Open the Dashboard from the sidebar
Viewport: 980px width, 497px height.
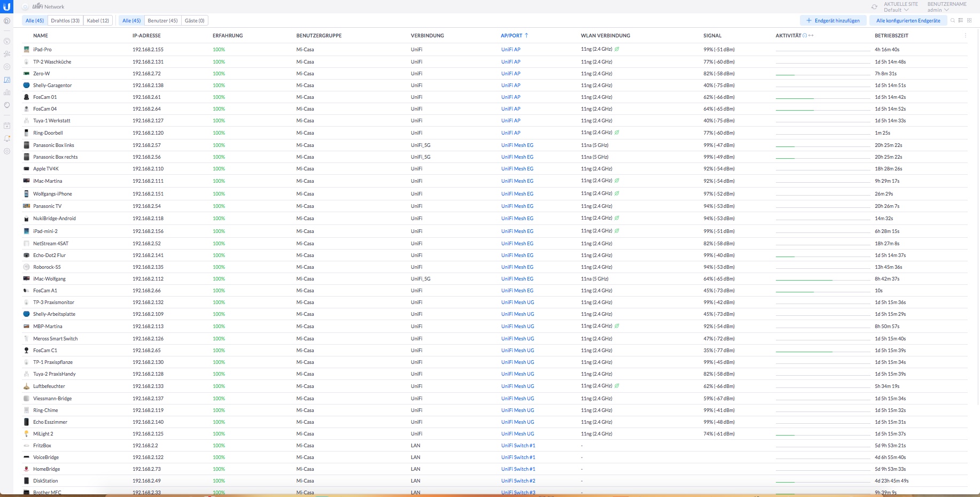(x=7, y=21)
